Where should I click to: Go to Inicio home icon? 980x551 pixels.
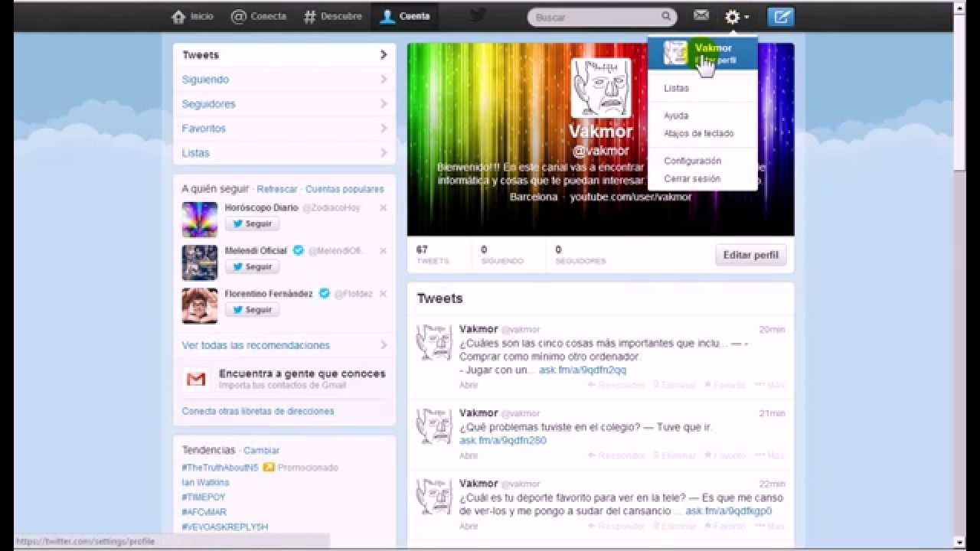(x=178, y=16)
